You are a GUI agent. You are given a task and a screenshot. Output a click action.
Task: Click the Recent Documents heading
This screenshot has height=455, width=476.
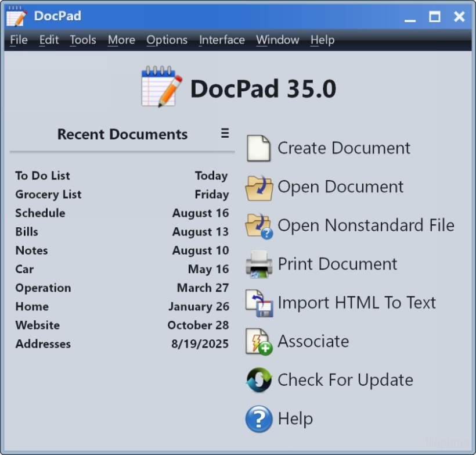122,134
